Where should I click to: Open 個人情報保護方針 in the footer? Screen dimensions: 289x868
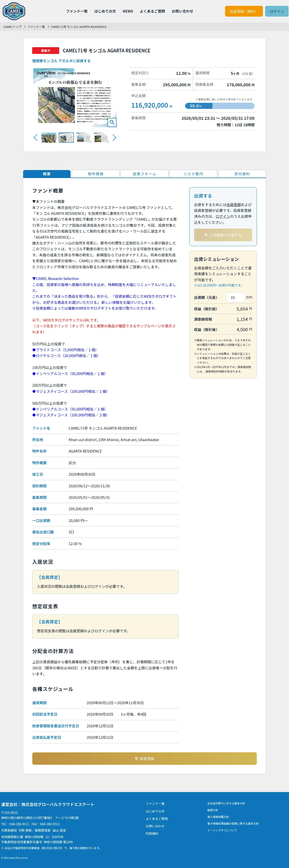click(x=218, y=817)
